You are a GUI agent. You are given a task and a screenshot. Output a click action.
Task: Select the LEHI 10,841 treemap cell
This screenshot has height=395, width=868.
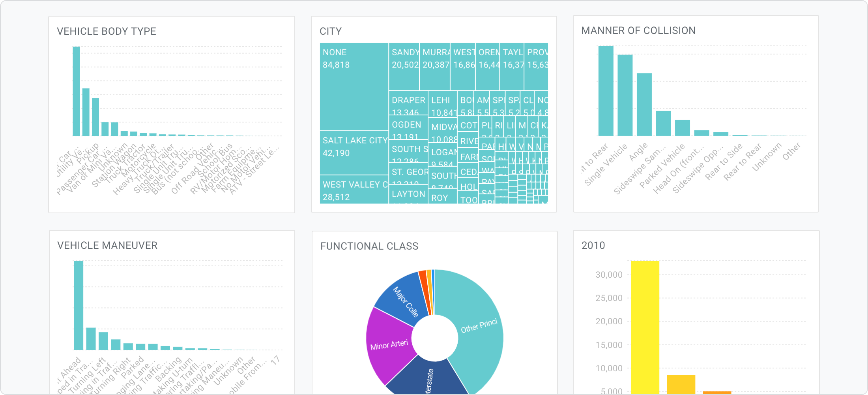(443, 104)
